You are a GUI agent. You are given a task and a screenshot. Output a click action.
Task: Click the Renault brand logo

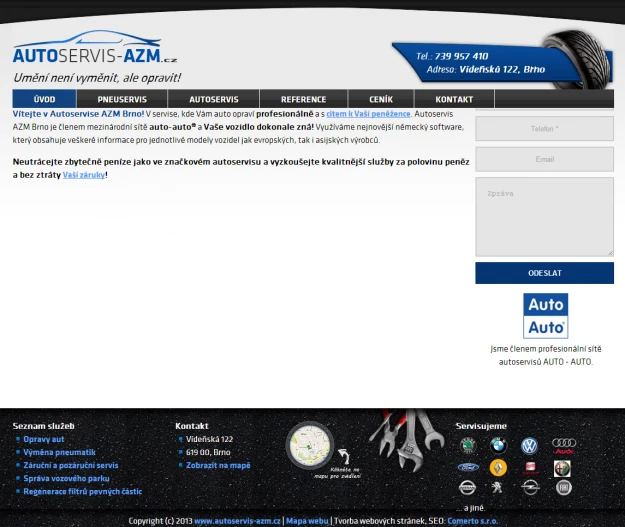(498, 468)
